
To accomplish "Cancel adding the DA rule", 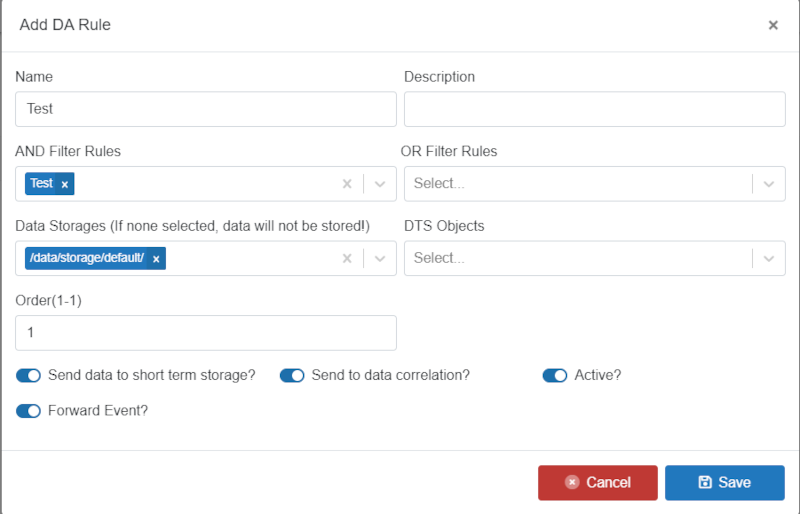I will 597,482.
